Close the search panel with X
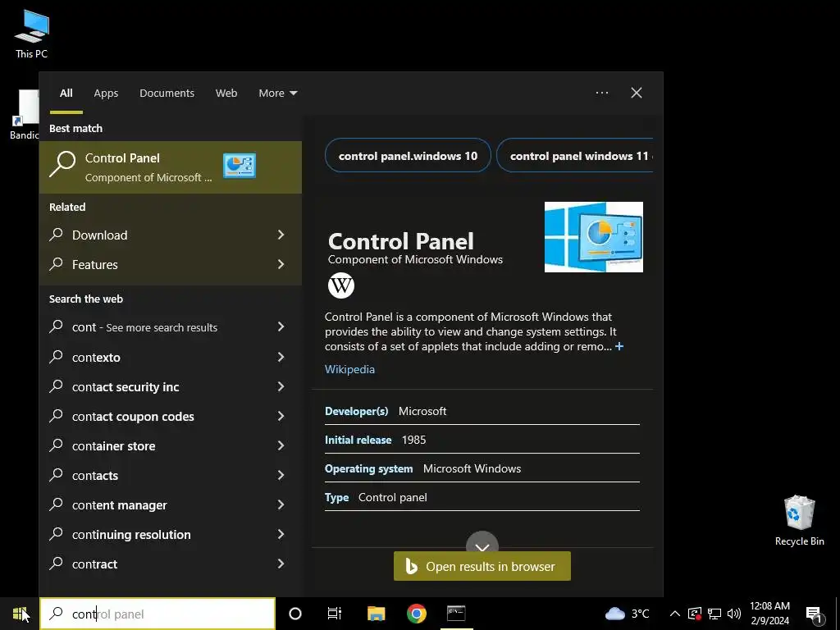The height and width of the screenshot is (630, 840). [637, 93]
